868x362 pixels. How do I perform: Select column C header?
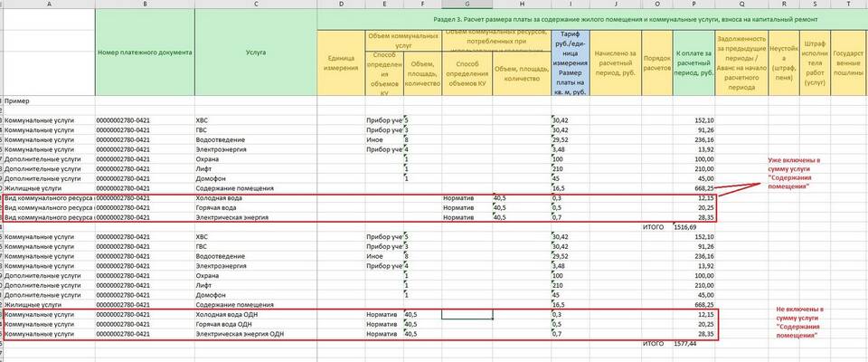256,5
